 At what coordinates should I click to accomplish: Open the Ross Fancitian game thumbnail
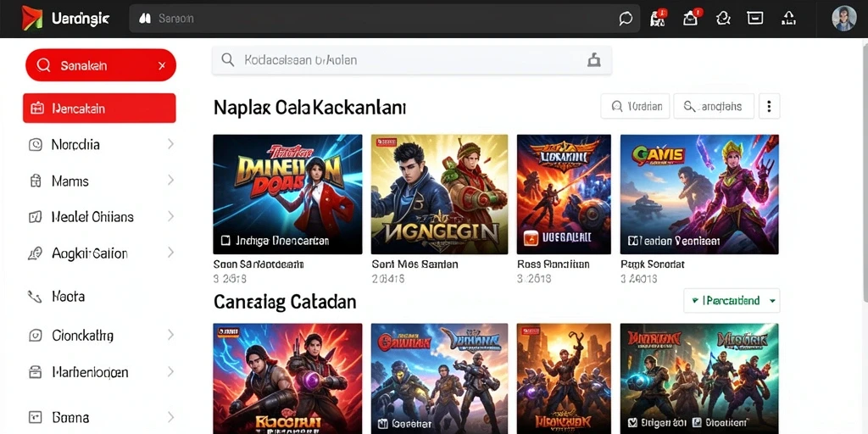[x=564, y=194]
